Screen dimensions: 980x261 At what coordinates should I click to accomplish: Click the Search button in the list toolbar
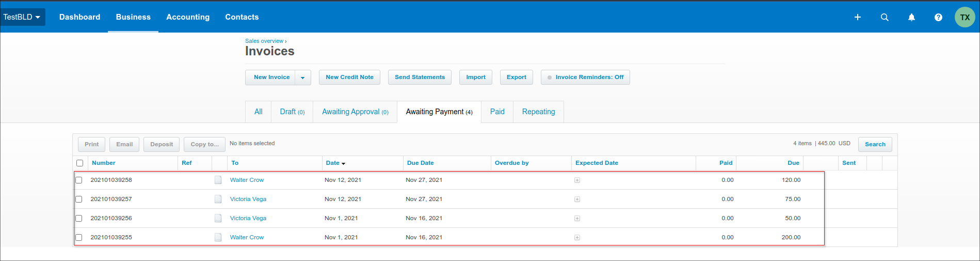tap(875, 144)
